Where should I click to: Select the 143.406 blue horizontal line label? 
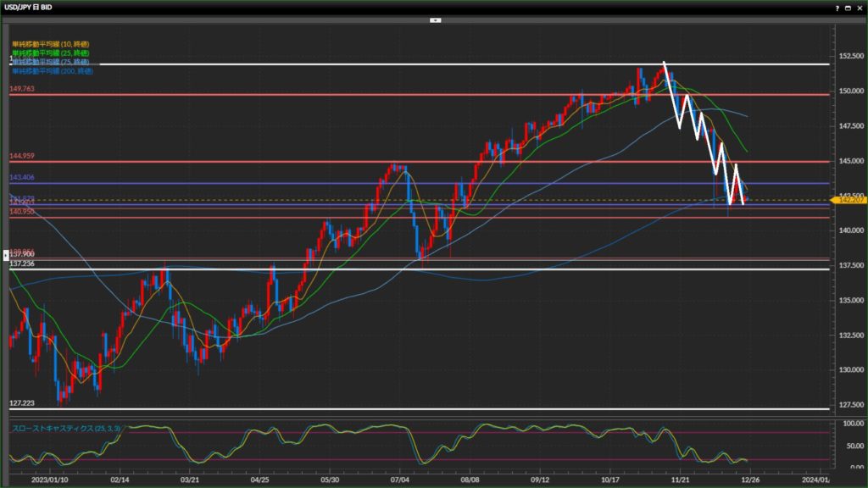coord(22,177)
